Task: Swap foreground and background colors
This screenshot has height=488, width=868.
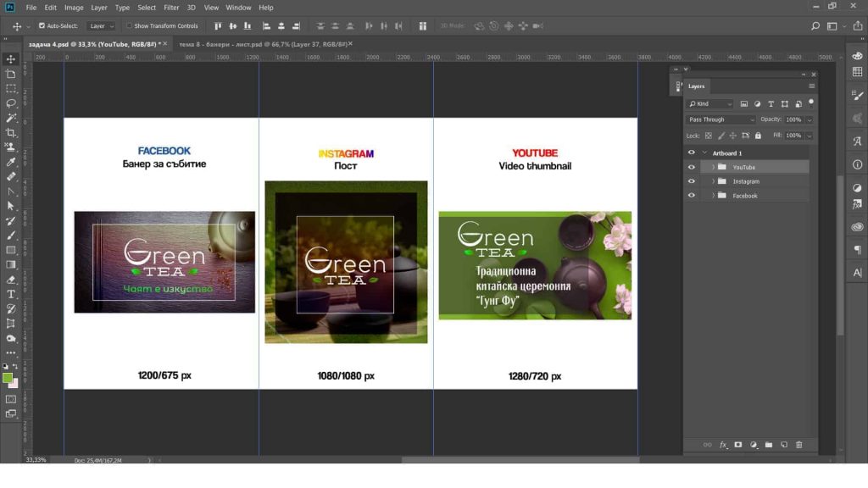Action: point(15,366)
